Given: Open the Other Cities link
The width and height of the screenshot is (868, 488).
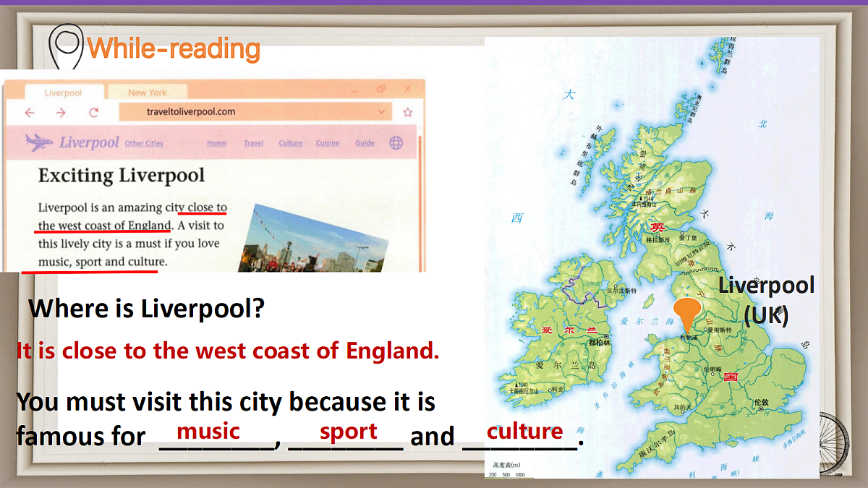Looking at the screenshot, I should click(144, 143).
